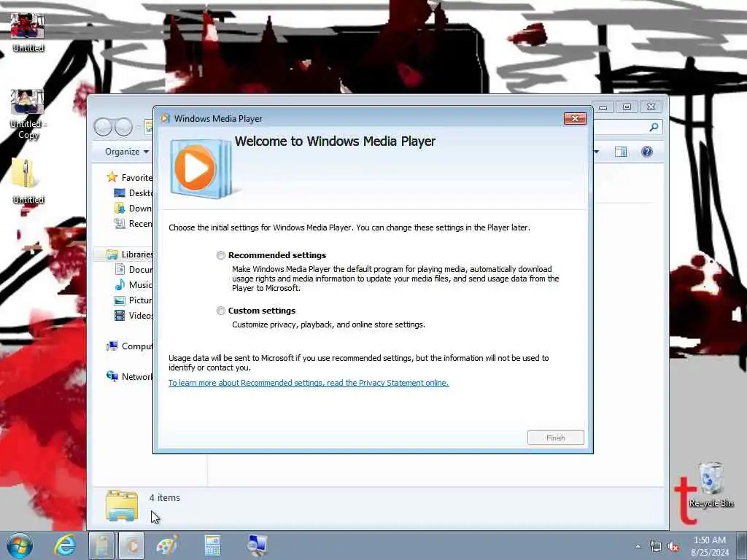Show hidden system tray icons
Image resolution: width=747 pixels, height=560 pixels.
point(638,546)
